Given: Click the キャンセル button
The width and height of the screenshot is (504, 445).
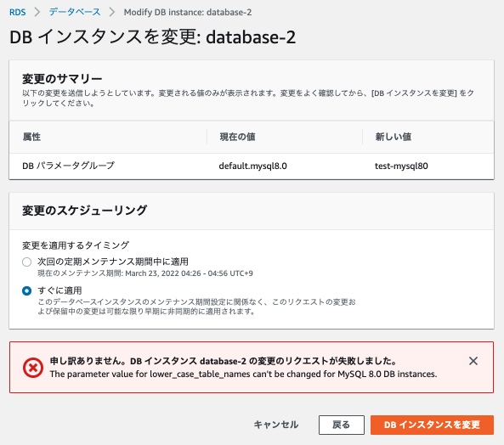Looking at the screenshot, I should coord(275,425).
